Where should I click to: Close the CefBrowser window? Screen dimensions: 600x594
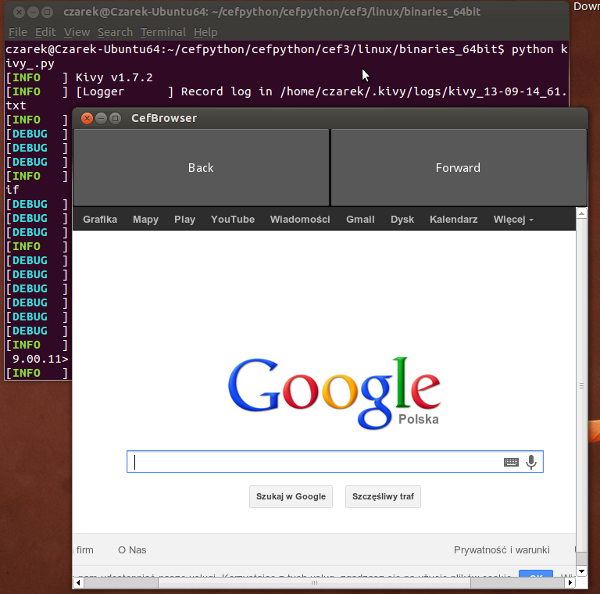(87, 118)
